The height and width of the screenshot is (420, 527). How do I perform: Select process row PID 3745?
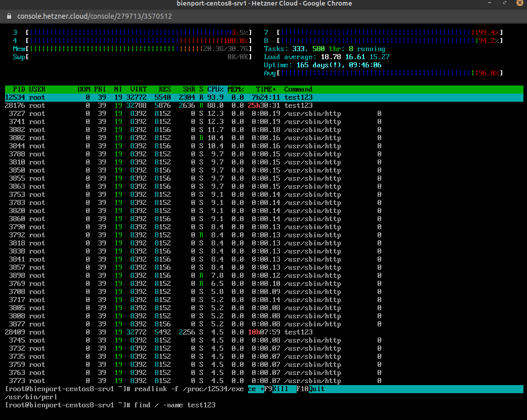pyautogui.click(x=264, y=341)
